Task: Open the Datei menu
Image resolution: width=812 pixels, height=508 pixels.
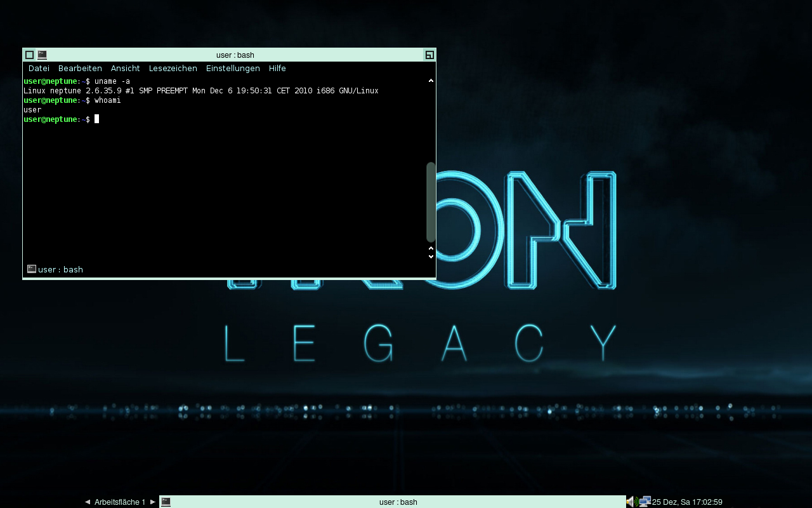Action: tap(39, 69)
